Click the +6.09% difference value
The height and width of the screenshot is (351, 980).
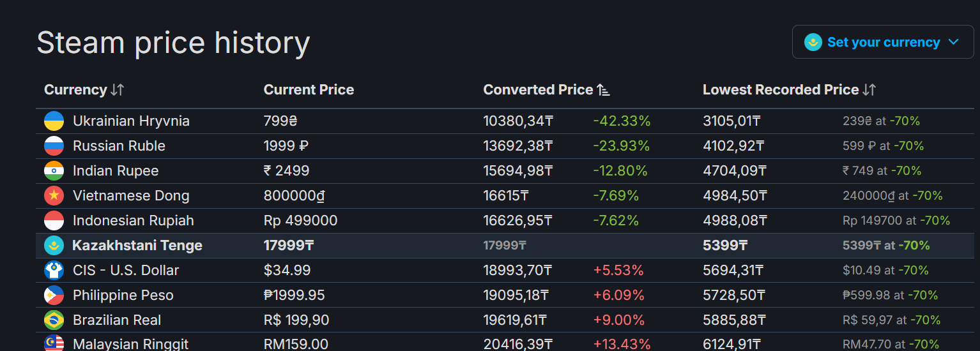[618, 295]
